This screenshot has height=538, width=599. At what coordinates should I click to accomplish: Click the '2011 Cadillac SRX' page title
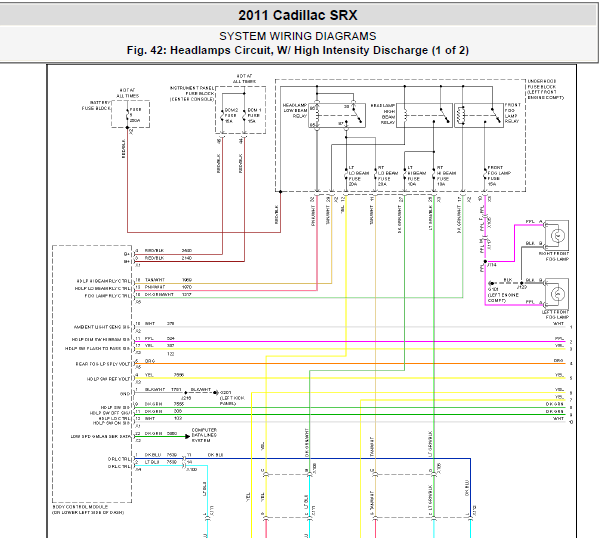(298, 16)
